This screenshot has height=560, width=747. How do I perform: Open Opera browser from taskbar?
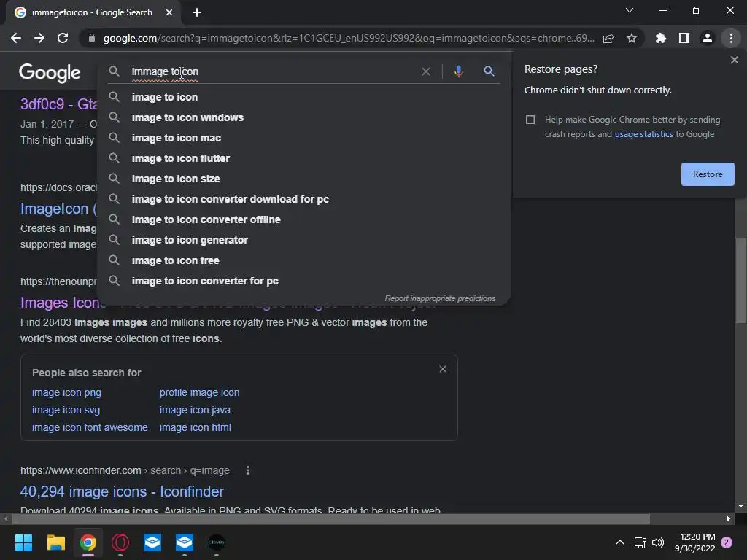coord(120,542)
